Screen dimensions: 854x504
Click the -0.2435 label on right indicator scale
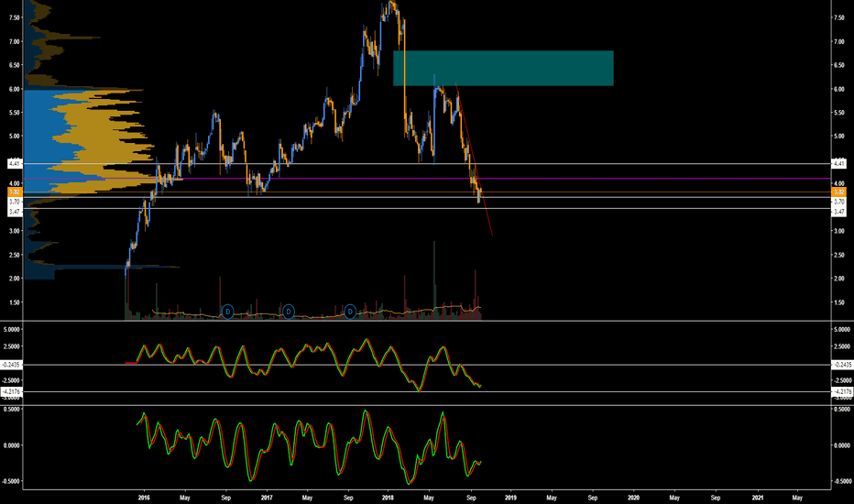pyautogui.click(x=842, y=365)
